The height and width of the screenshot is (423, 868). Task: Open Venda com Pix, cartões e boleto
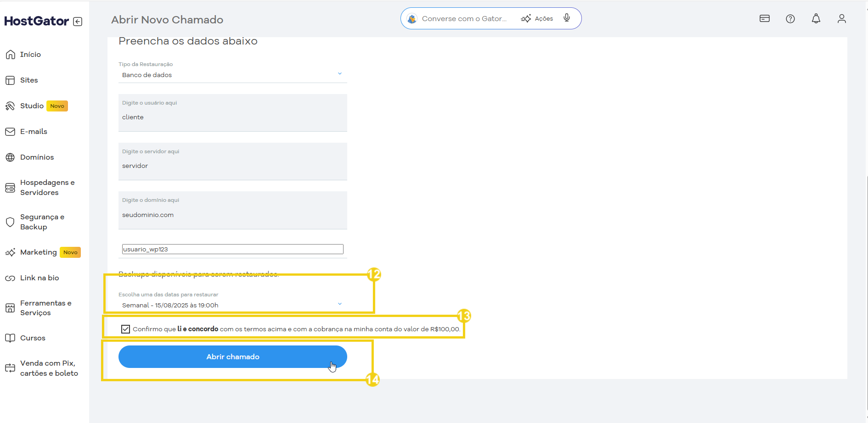[49, 368]
